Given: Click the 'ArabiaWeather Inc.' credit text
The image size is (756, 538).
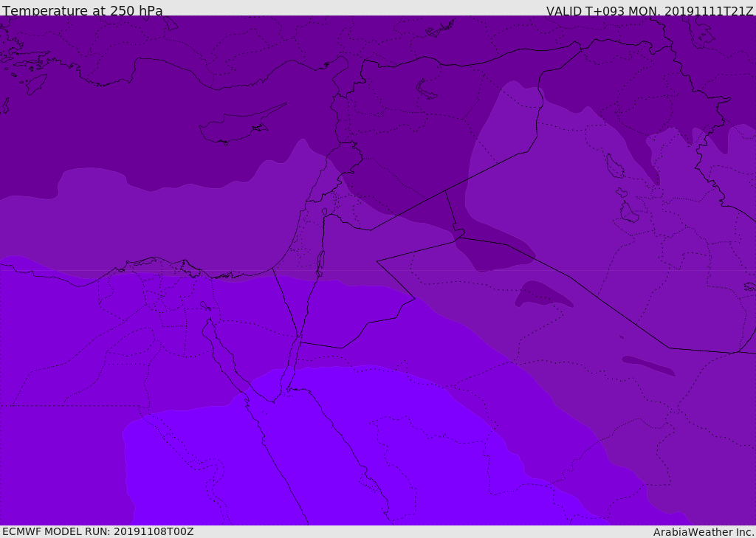Looking at the screenshot, I should pyautogui.click(x=703, y=532).
